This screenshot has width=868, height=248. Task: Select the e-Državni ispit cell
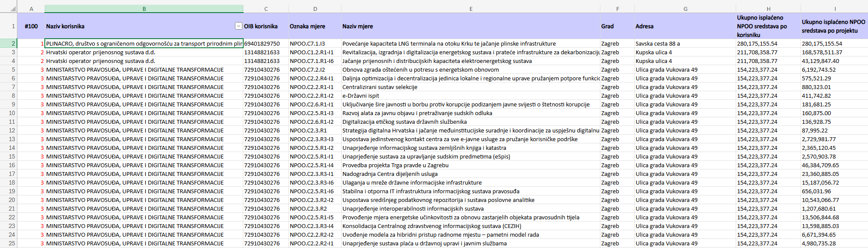click(471, 96)
